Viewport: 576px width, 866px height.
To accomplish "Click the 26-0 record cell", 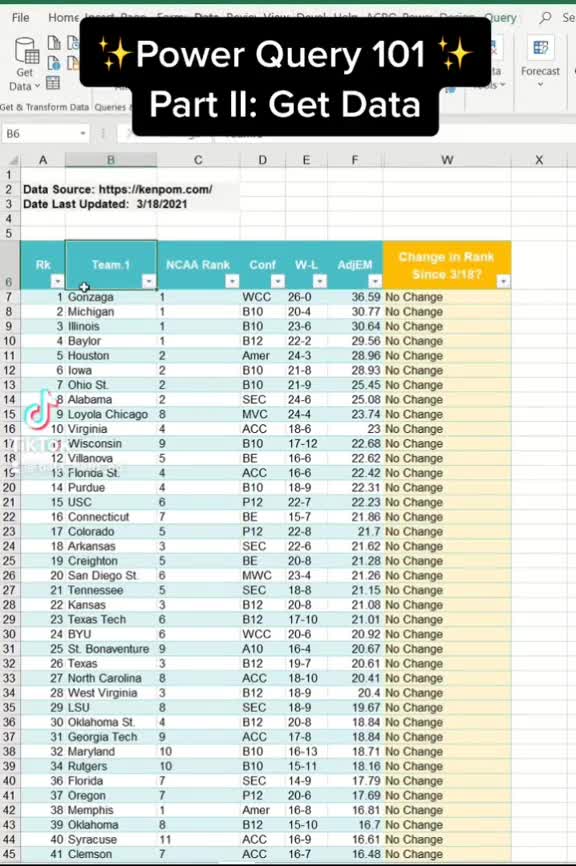I will (x=306, y=297).
